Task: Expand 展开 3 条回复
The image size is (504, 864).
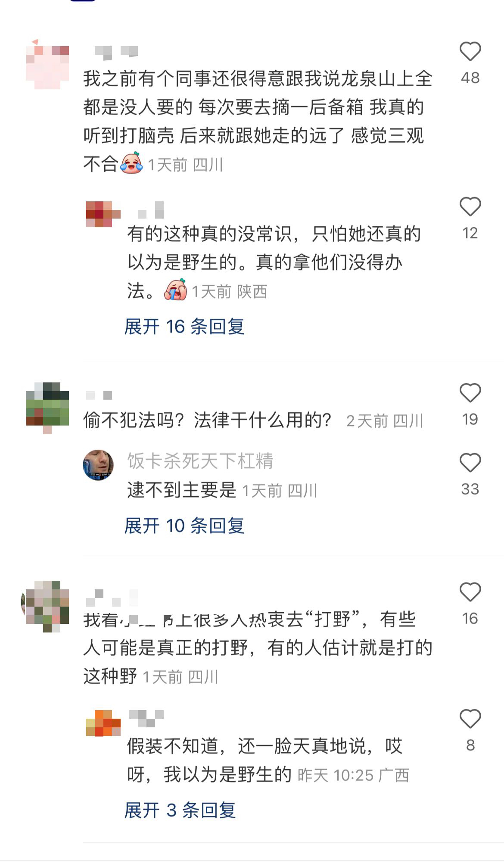Action: point(180,810)
